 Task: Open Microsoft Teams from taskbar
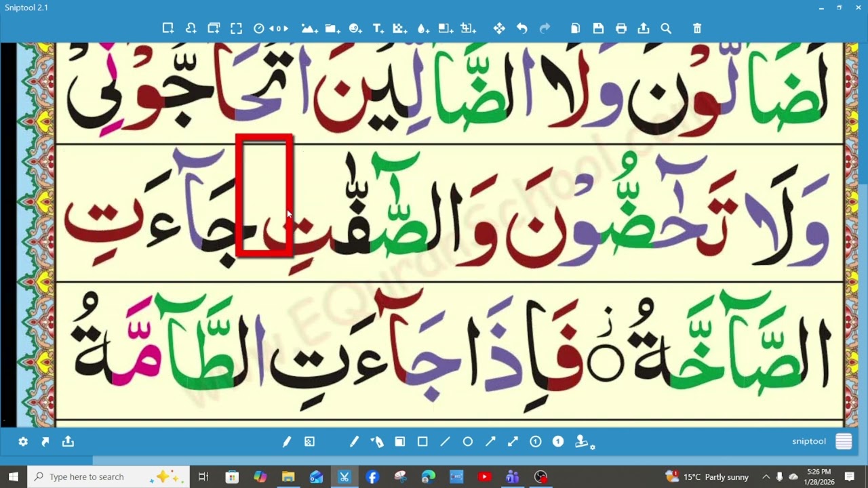tap(512, 476)
